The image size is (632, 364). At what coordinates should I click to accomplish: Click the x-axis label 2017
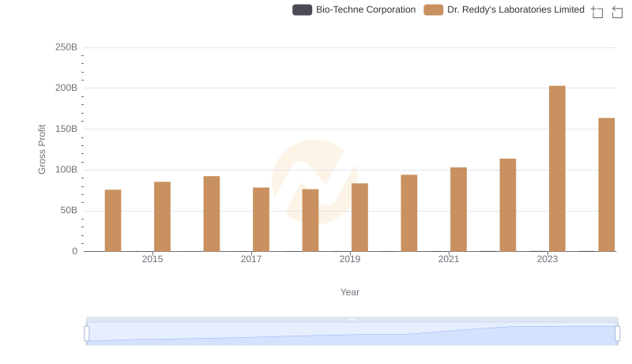[x=251, y=259]
